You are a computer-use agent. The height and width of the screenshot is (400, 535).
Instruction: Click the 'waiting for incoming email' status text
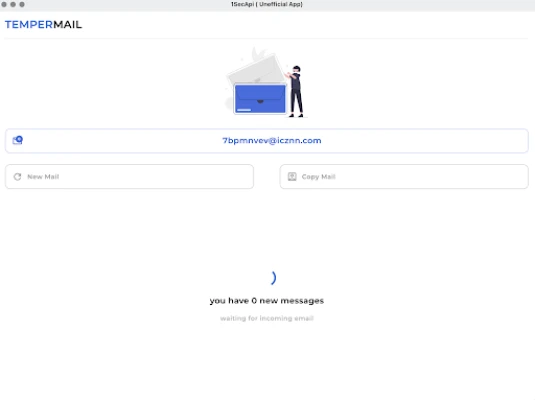(x=267, y=318)
